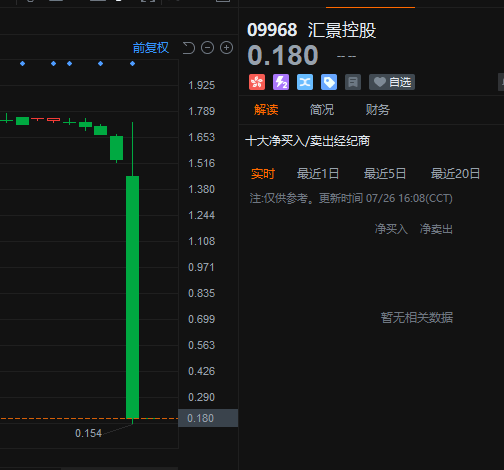Open the 前复权 price adjustment option
Image resolution: width=504 pixels, height=470 pixels.
[x=151, y=48]
